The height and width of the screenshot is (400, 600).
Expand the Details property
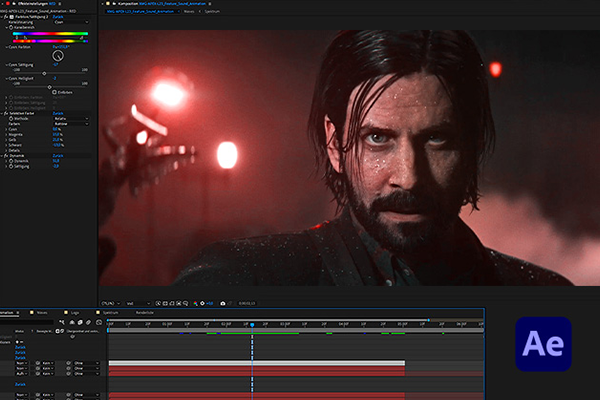pos(7,150)
